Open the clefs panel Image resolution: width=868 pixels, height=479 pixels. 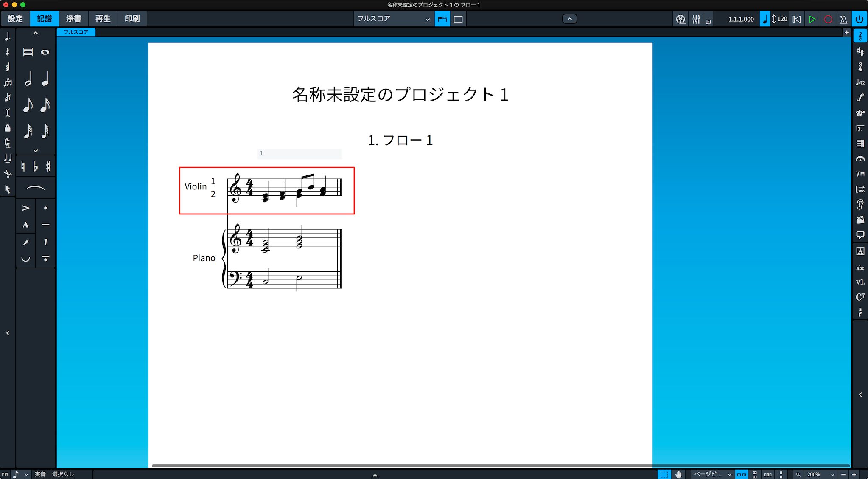tap(860, 37)
